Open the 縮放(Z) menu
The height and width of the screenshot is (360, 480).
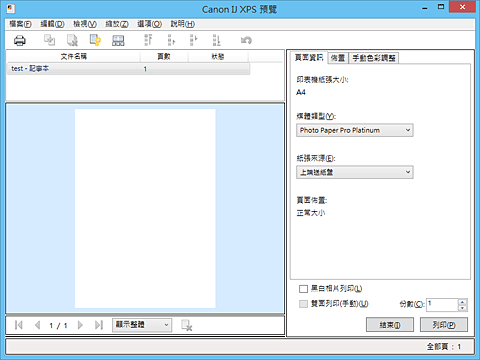click(117, 24)
